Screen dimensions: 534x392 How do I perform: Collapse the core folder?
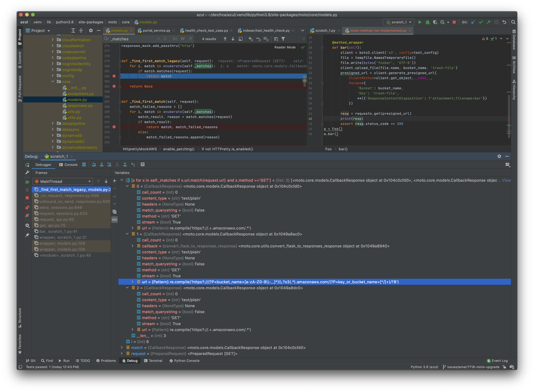[x=53, y=81]
